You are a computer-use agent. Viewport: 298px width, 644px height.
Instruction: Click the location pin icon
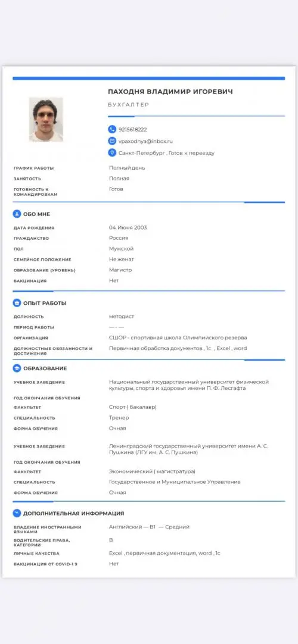click(112, 153)
